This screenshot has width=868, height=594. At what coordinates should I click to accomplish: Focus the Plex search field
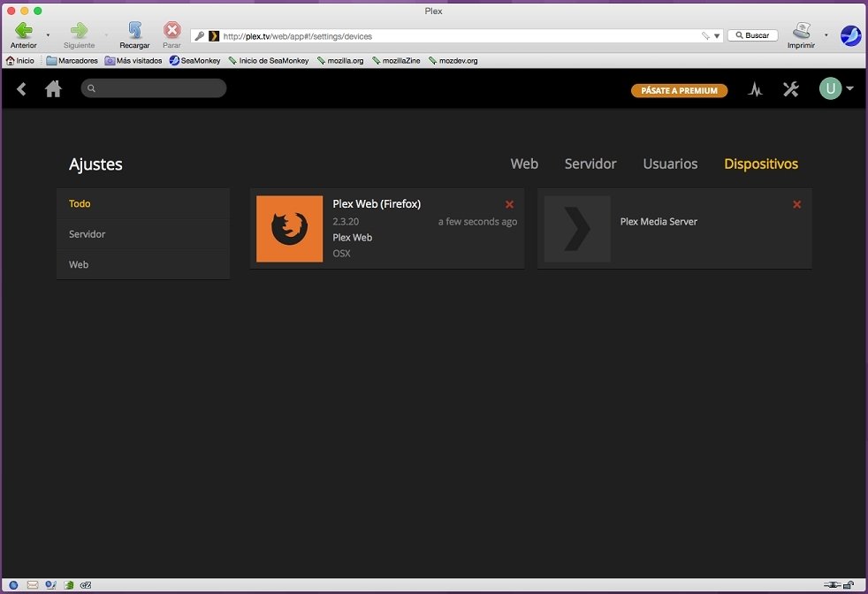[x=153, y=88]
